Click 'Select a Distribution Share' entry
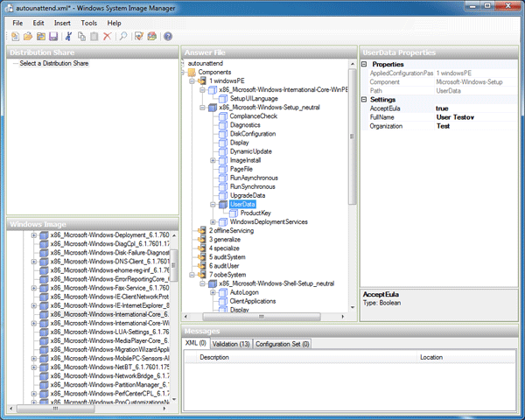Screen dimensions: 525x420 click(52, 63)
